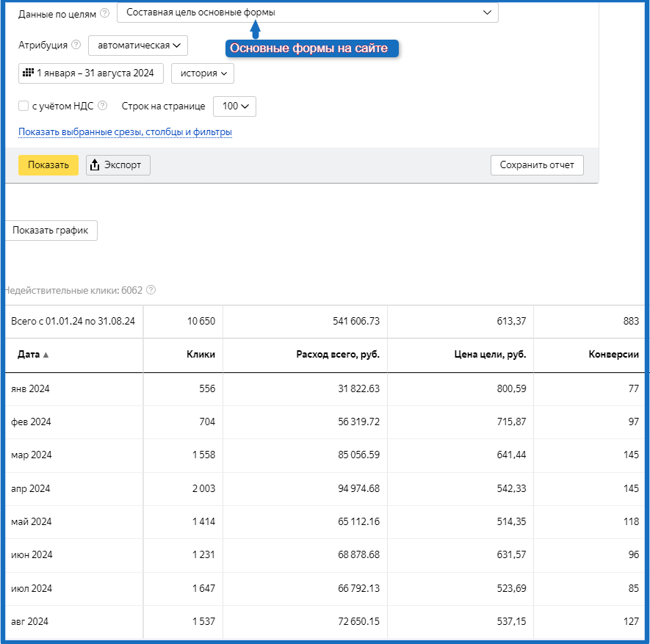Sort by Цена цели, руб. column
This screenshot has width=650, height=644.
point(490,354)
